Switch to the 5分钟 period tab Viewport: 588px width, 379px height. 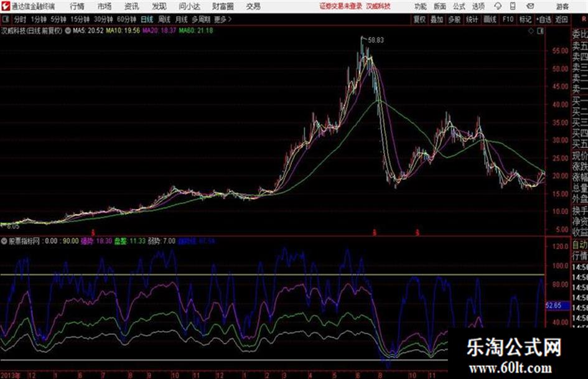tap(58, 19)
